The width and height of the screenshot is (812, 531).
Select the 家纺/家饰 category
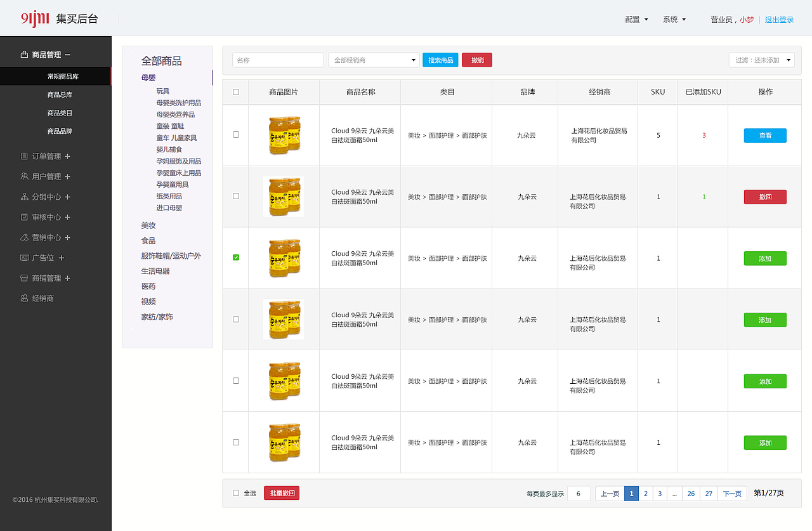point(157,317)
